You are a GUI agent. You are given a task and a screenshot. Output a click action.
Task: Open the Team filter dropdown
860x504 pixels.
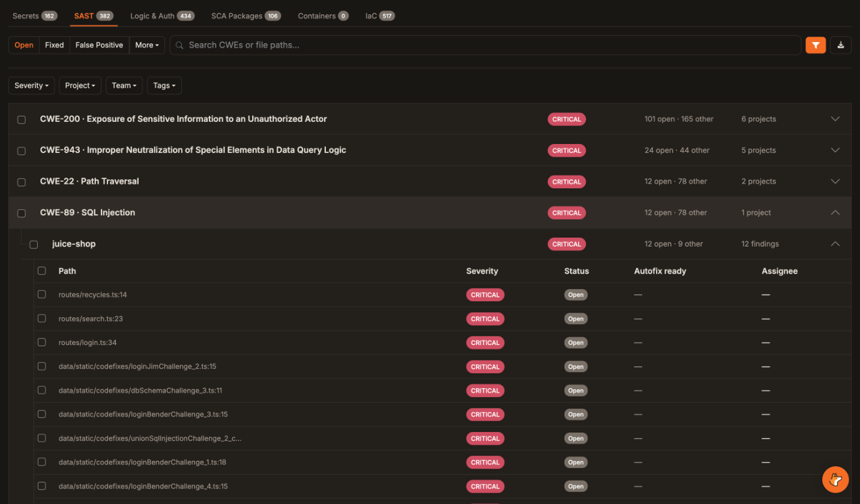[x=124, y=86]
